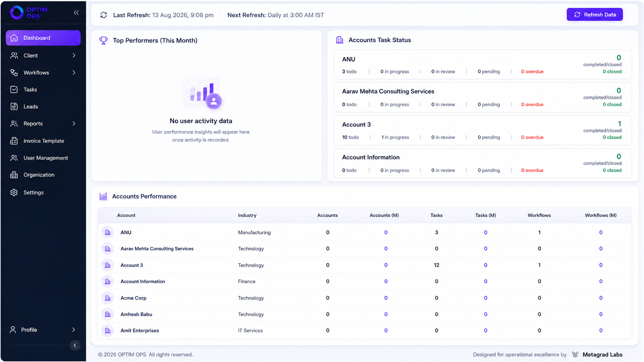Open User Management page
644x362 pixels.
click(x=43, y=158)
